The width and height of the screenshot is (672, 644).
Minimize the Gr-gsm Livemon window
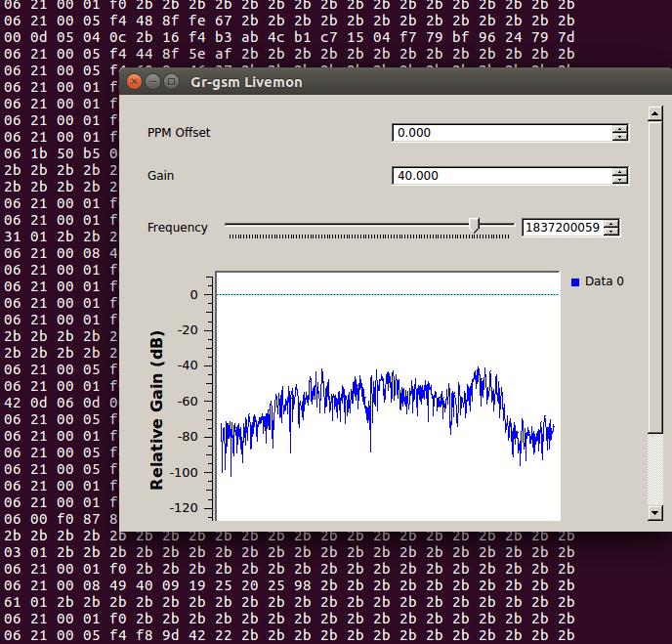(x=152, y=81)
